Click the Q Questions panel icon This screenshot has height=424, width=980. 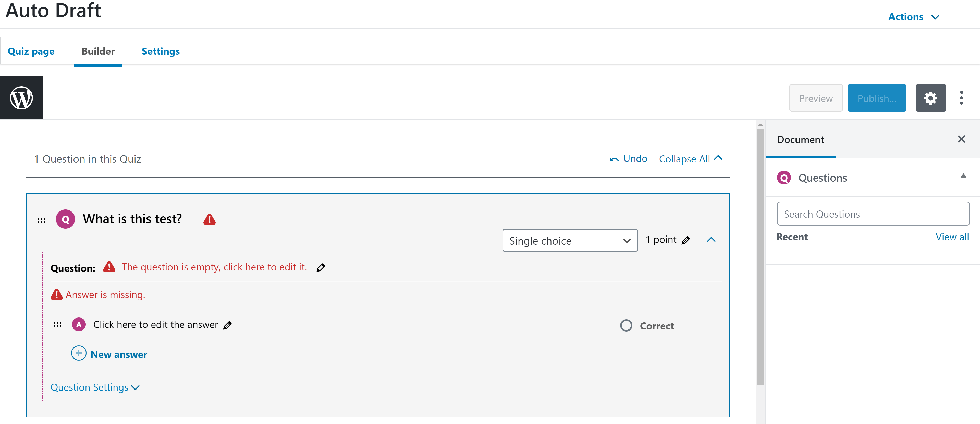(x=784, y=178)
